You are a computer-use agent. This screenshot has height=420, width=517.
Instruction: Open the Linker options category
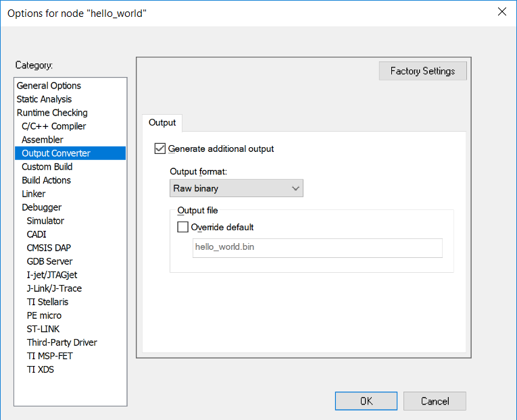tap(34, 194)
